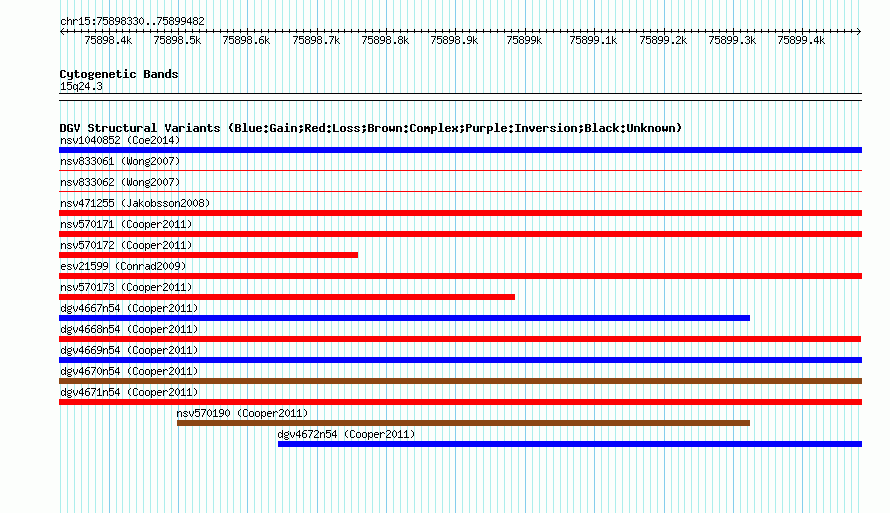Viewport: 890px width, 513px height.
Task: Click the nsv1040852 (Coe2014) label
Action: click(x=120, y=140)
